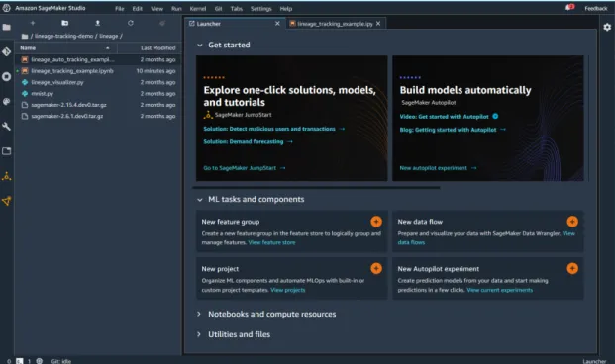The width and height of the screenshot is (615, 364).
Task: Open the Edit menu
Action: (x=138, y=9)
